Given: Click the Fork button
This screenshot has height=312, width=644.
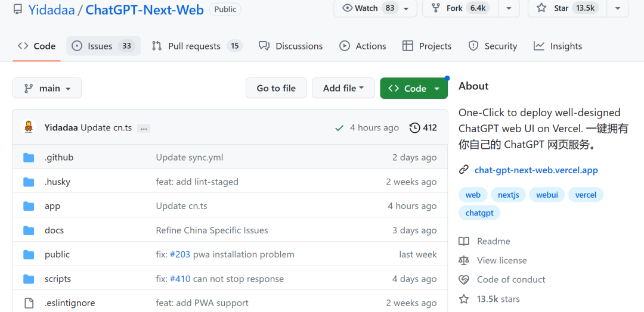Looking at the screenshot, I should coord(460,8).
